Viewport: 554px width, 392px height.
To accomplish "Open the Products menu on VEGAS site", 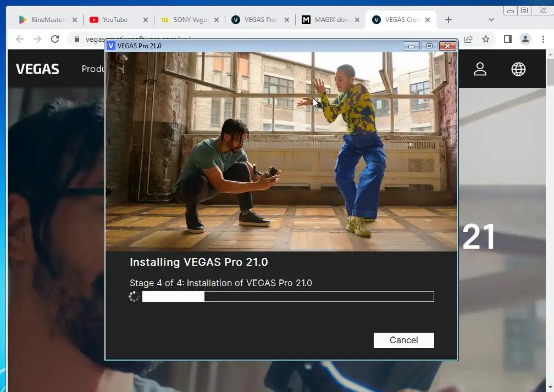I will [x=93, y=69].
